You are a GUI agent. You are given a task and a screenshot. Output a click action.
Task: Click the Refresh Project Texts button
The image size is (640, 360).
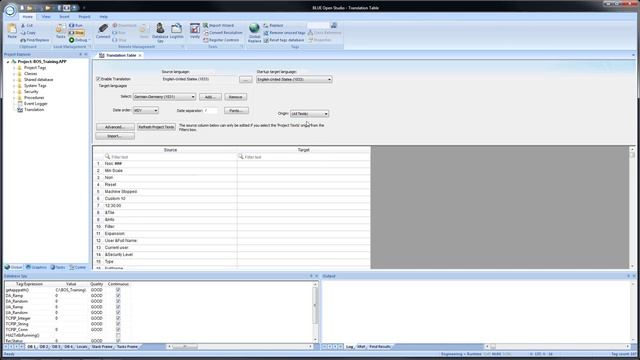156,127
